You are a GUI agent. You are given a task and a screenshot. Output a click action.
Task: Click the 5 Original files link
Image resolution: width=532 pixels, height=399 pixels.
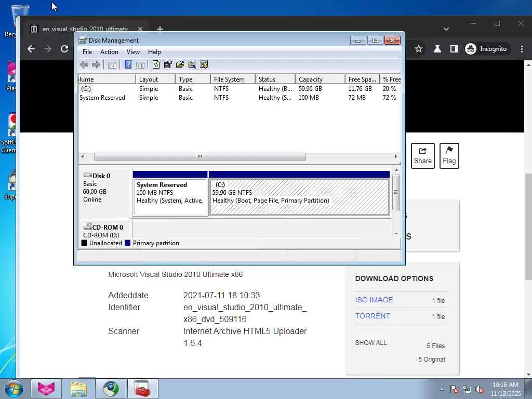(x=432, y=360)
